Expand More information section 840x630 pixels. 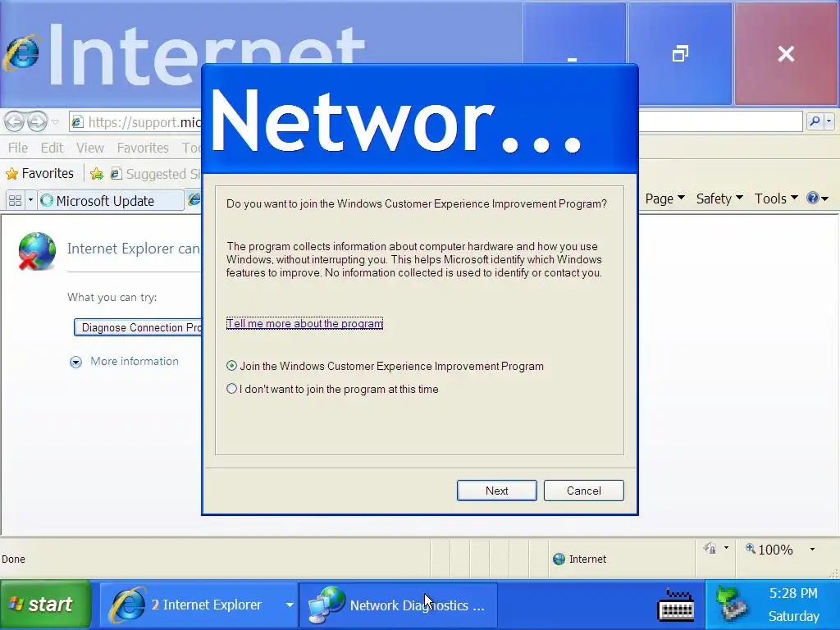(x=125, y=362)
